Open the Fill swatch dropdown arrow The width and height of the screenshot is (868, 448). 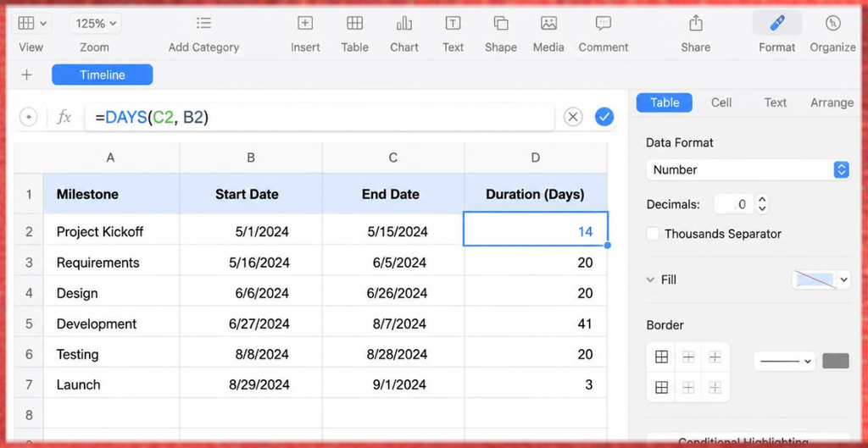[843, 279]
